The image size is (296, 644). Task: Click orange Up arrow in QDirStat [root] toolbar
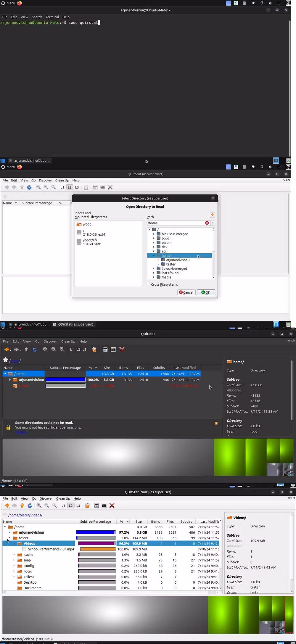pyautogui.click(x=22, y=505)
